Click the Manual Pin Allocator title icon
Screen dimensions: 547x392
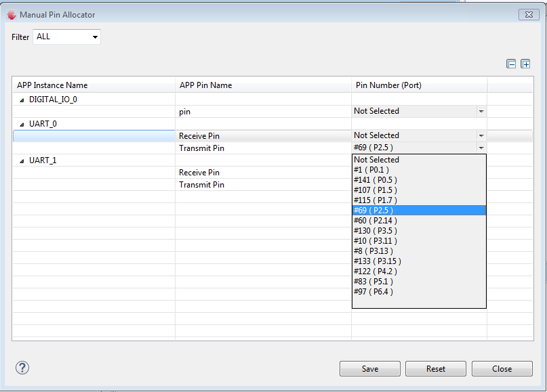click(12, 15)
